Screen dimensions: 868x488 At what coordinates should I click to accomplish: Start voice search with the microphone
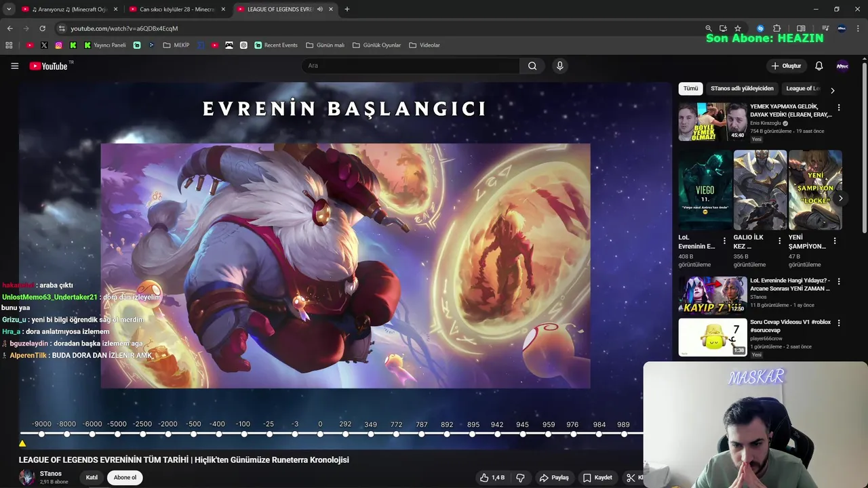(559, 66)
